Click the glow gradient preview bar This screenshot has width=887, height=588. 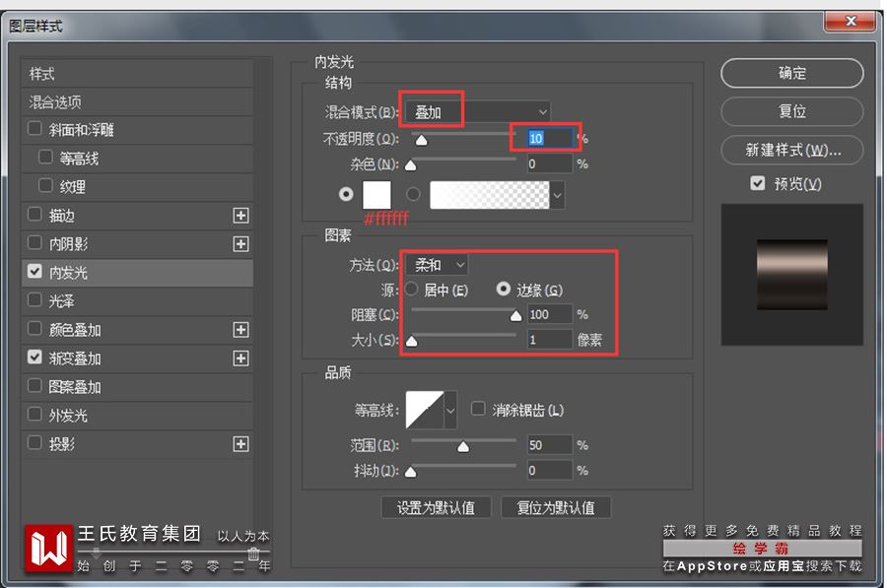(x=489, y=195)
